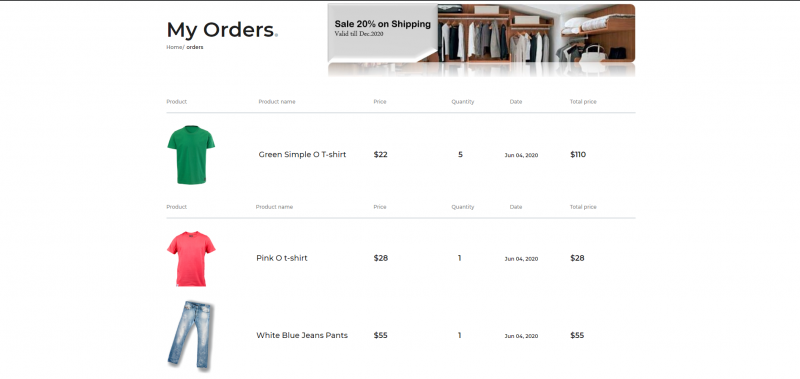Viewport: 800px width, 379px height.
Task: Click the pink T-shirt product image
Action: (191, 259)
